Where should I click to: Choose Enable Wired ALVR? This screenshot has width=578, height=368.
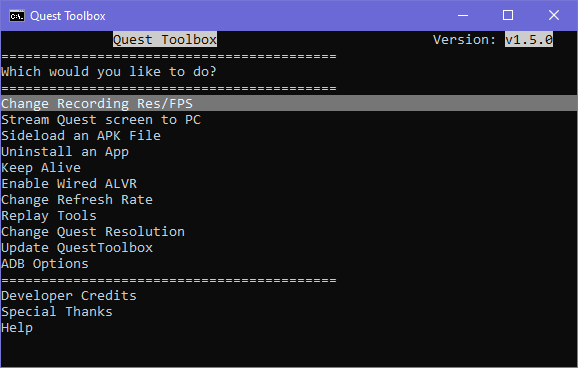69,183
